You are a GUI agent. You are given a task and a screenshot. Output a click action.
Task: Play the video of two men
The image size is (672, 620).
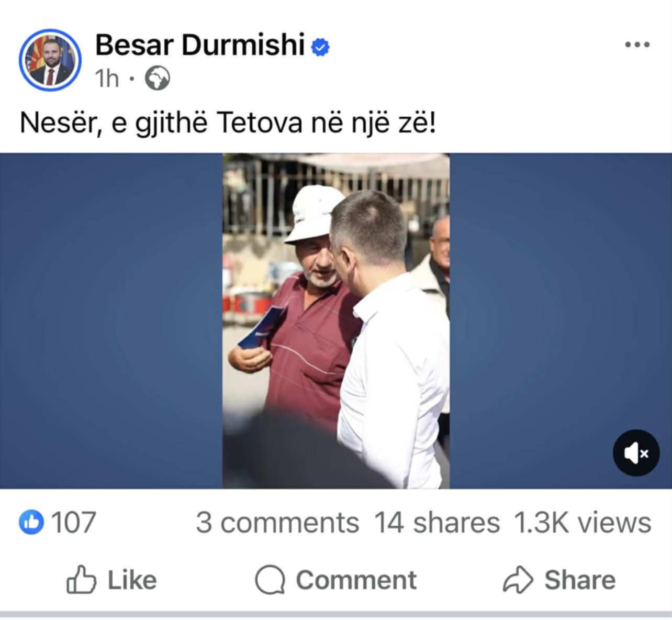(x=336, y=321)
